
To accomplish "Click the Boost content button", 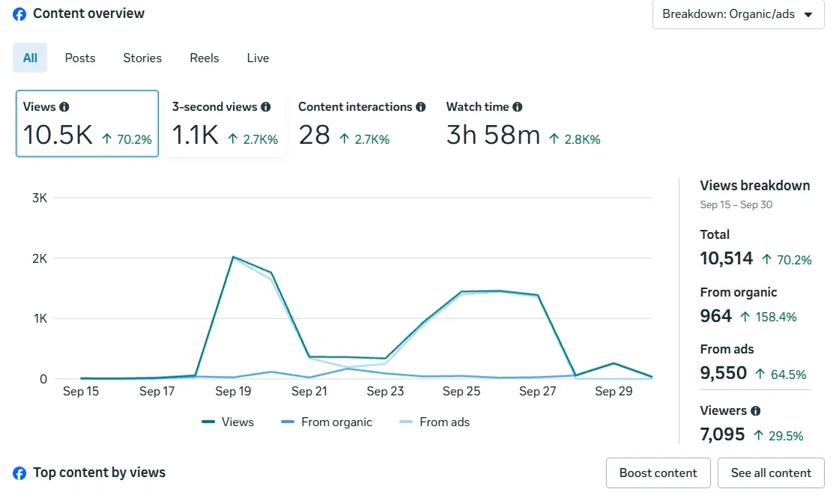I will [658, 473].
